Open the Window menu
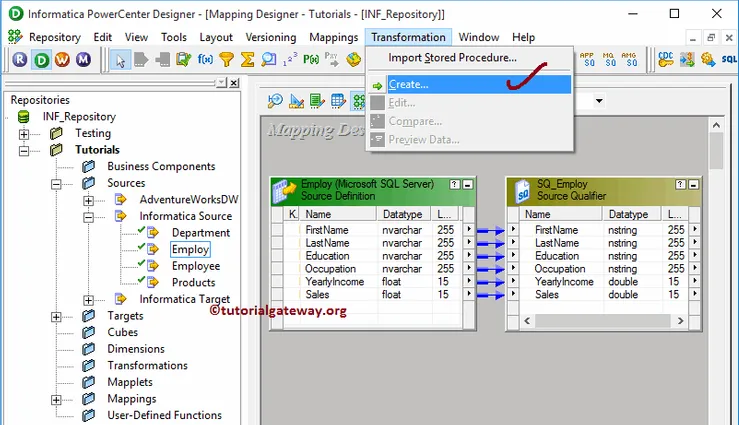This screenshot has height=425, width=739. click(x=479, y=37)
